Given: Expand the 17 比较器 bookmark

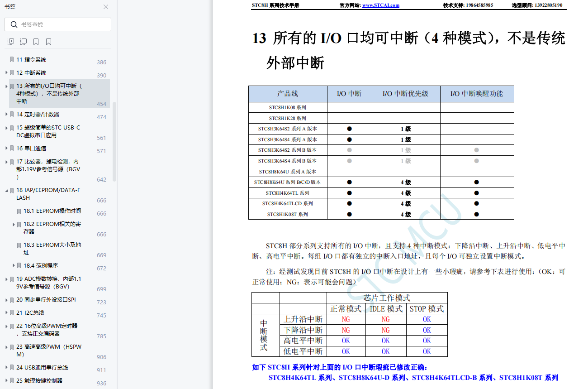Looking at the screenshot, I should click(6, 162).
